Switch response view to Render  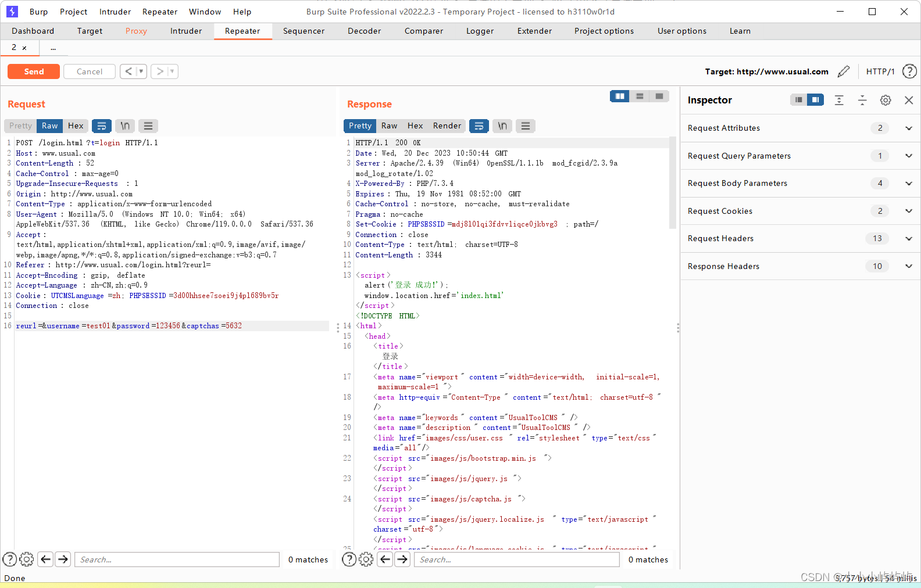(x=447, y=126)
